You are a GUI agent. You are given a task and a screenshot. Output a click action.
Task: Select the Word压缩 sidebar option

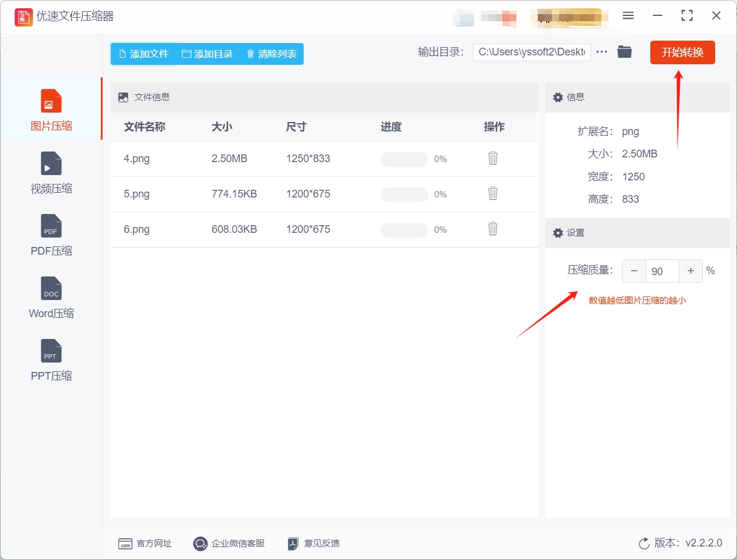(x=51, y=297)
